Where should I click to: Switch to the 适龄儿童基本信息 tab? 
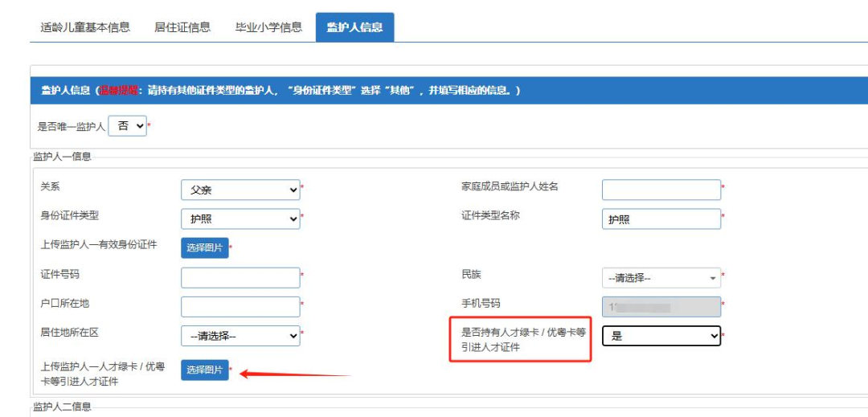pos(85,27)
